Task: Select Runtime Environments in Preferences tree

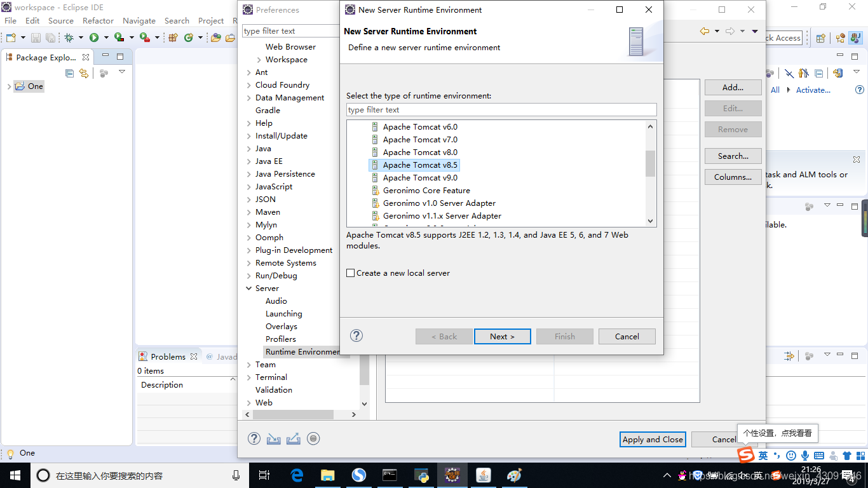Action: click(x=302, y=352)
